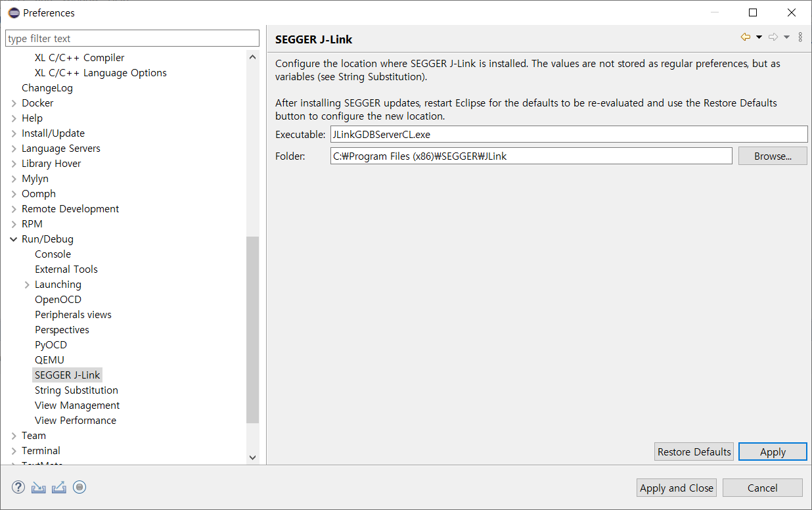This screenshot has height=510, width=812.
Task: Click the Folder path field
Action: [531, 156]
